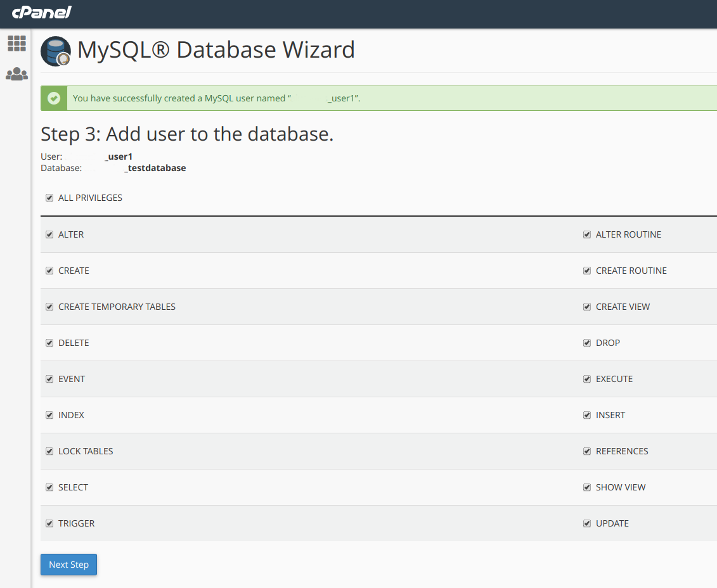Click the MySQL Database Wizard icon
The height and width of the screenshot is (588, 717).
click(56, 51)
